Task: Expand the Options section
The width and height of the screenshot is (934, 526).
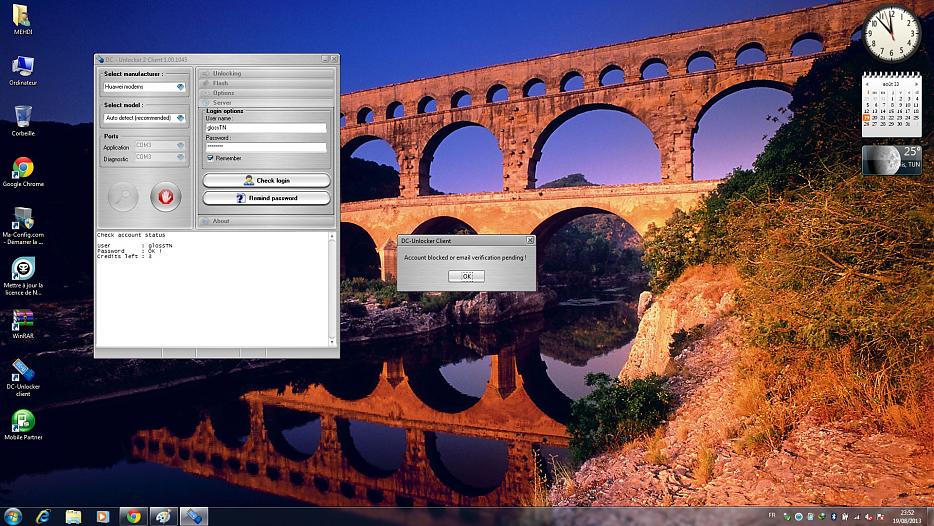Action: point(265,93)
